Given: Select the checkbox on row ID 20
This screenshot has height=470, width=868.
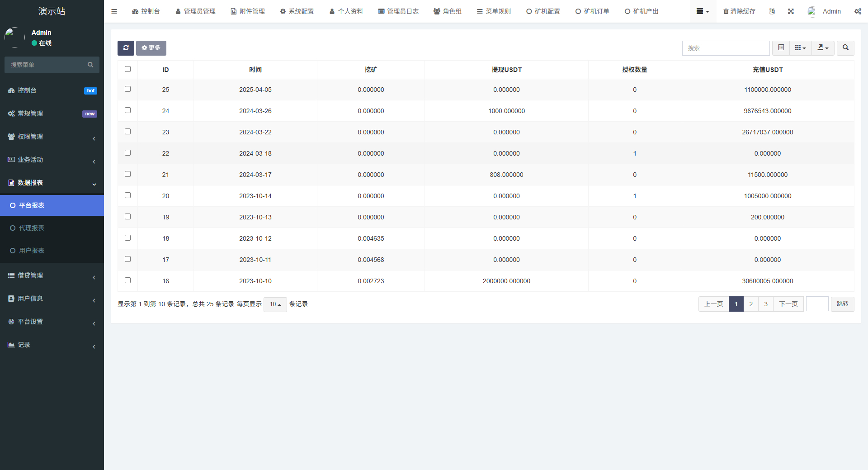Looking at the screenshot, I should coord(127,195).
